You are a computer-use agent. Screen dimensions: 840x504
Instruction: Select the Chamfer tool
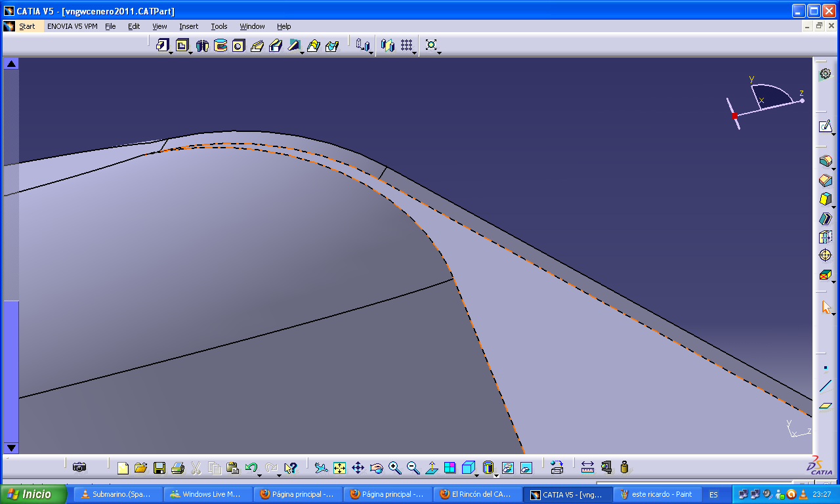tap(826, 180)
